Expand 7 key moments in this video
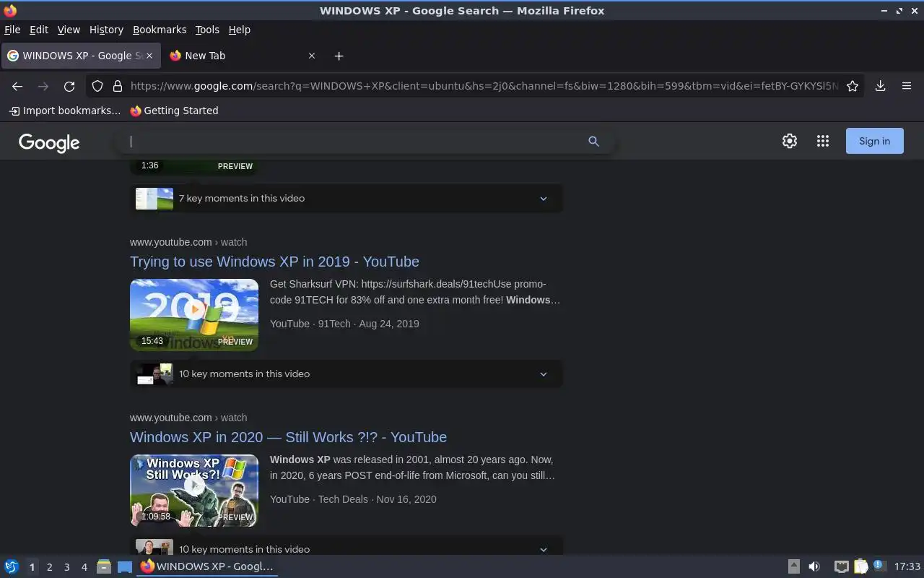924x578 pixels. point(346,198)
